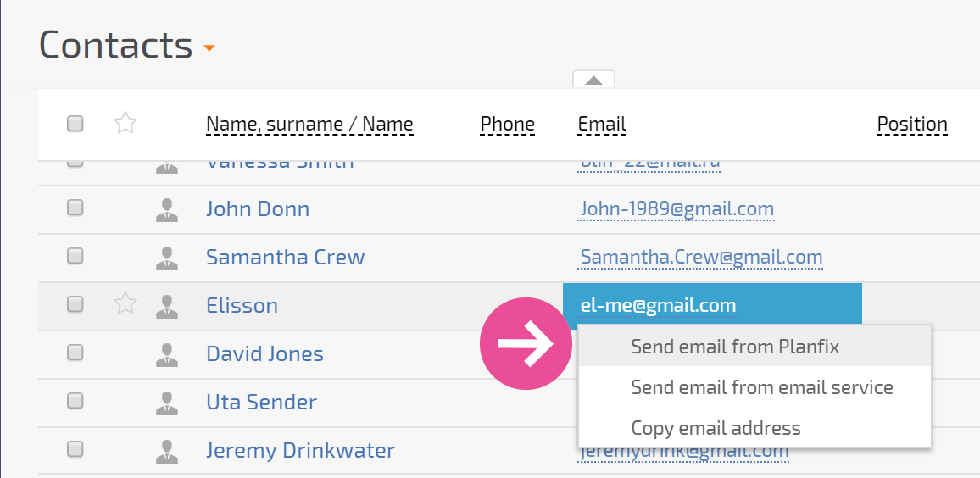Click the person icon next to Elisson
This screenshot has height=478, width=980.
[167, 306]
